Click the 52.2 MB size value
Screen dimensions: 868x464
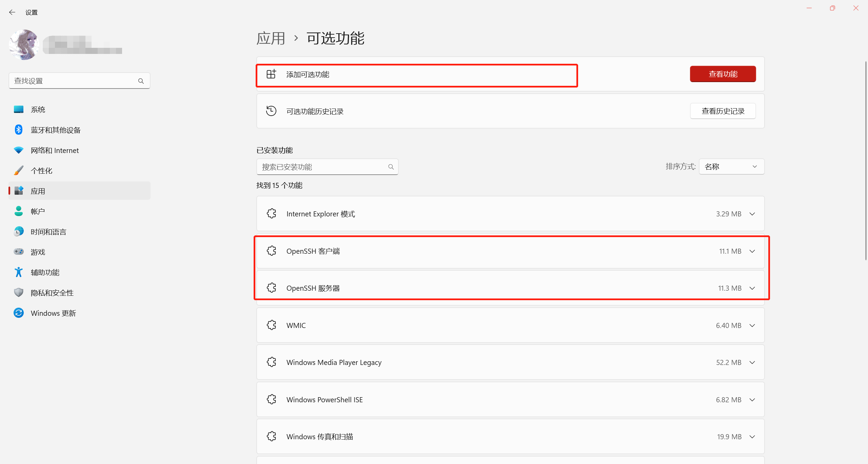pos(729,363)
